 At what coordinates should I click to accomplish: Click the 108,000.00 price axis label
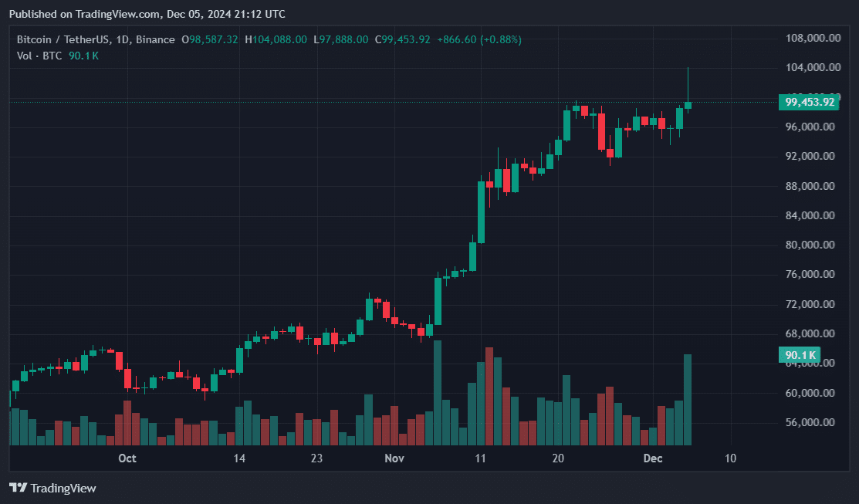coord(813,38)
